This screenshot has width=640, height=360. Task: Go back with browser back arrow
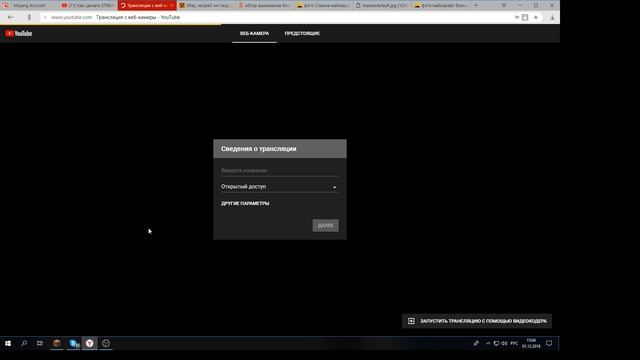(x=10, y=17)
